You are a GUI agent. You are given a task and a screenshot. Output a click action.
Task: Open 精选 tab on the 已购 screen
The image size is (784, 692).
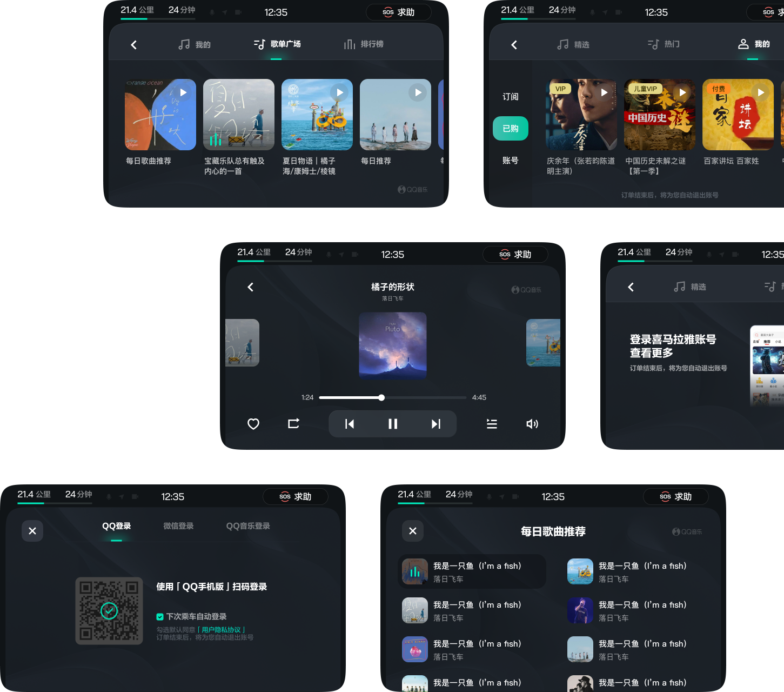tap(573, 44)
